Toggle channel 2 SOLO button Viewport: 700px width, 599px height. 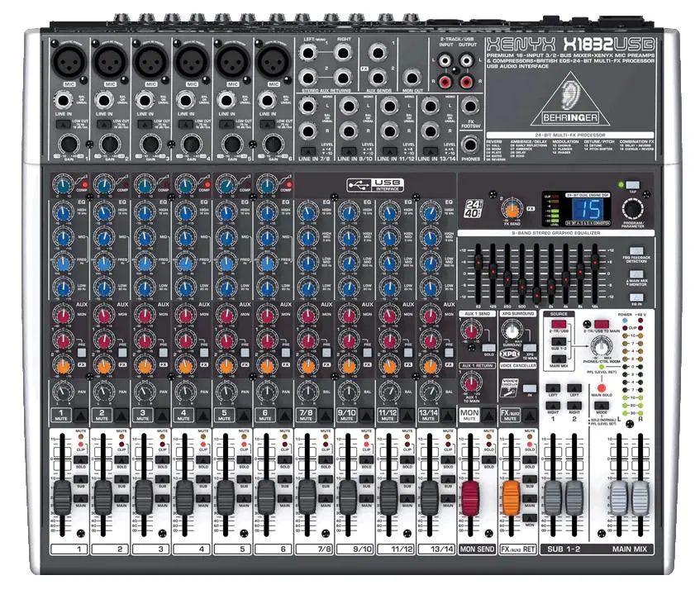click(121, 459)
